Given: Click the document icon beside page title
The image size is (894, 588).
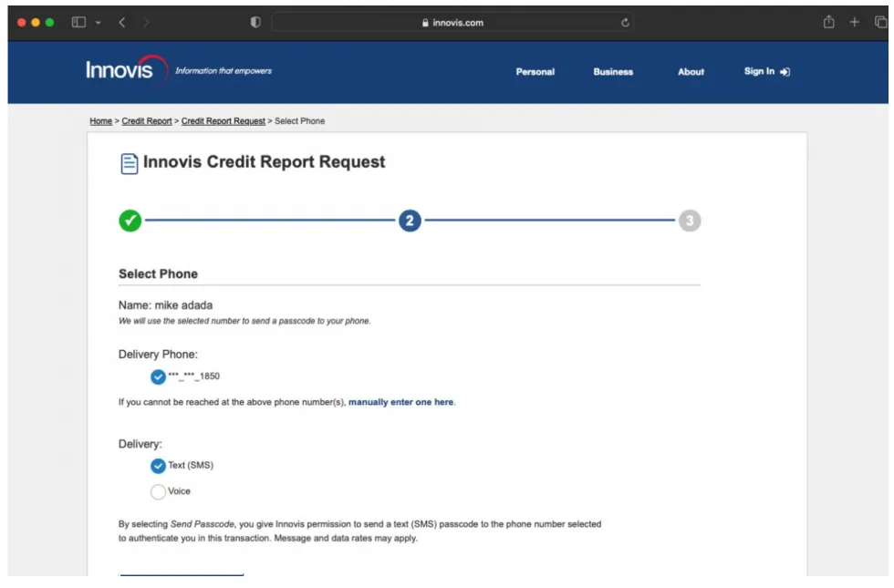Looking at the screenshot, I should (x=129, y=163).
